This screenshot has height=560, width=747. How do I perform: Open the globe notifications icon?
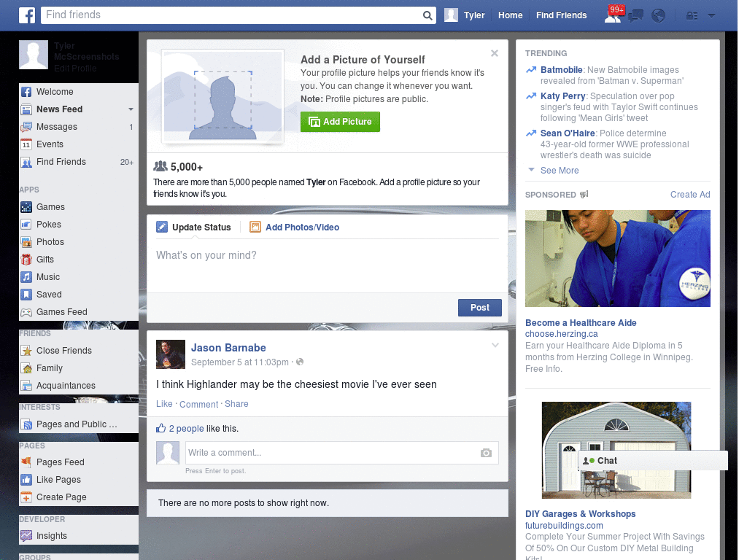tap(659, 16)
